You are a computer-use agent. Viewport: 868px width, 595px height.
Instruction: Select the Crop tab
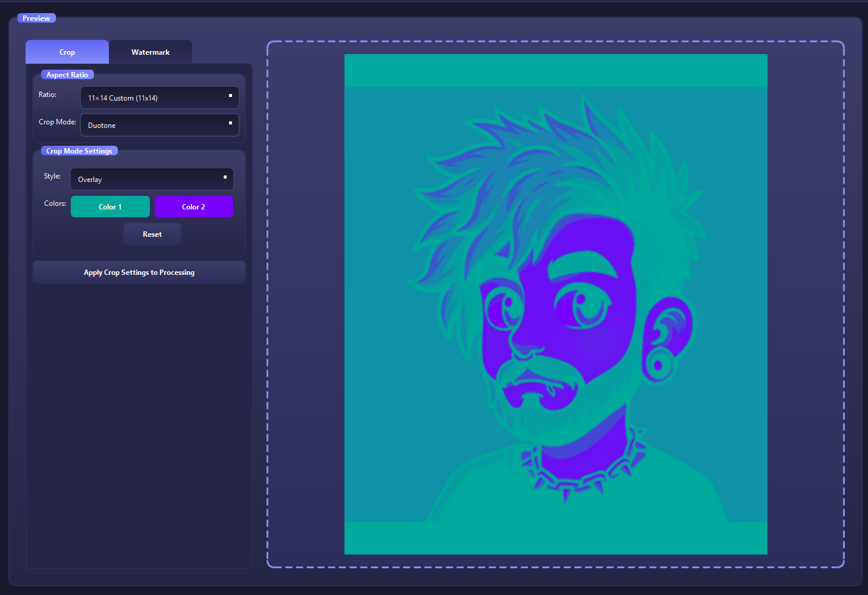[67, 52]
